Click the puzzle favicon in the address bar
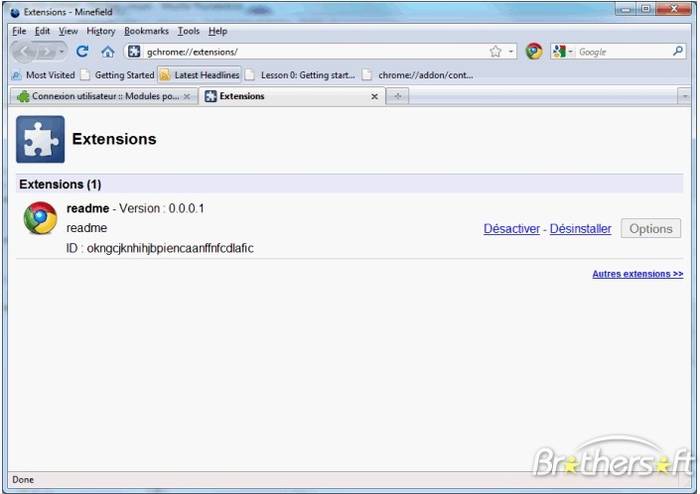The height and width of the screenshot is (494, 700). [x=134, y=51]
